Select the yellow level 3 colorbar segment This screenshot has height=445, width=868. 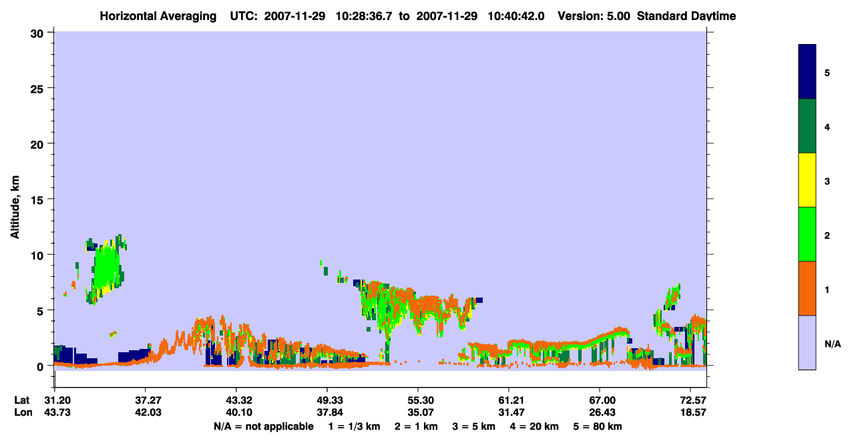pos(807,180)
